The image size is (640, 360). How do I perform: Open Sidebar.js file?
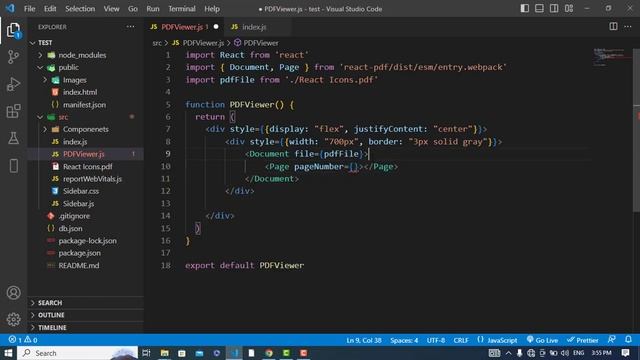[x=85, y=204]
